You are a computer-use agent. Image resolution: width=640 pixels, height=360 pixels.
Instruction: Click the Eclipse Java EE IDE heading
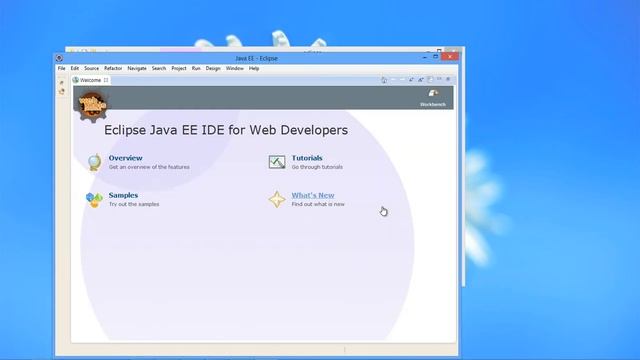click(x=226, y=130)
